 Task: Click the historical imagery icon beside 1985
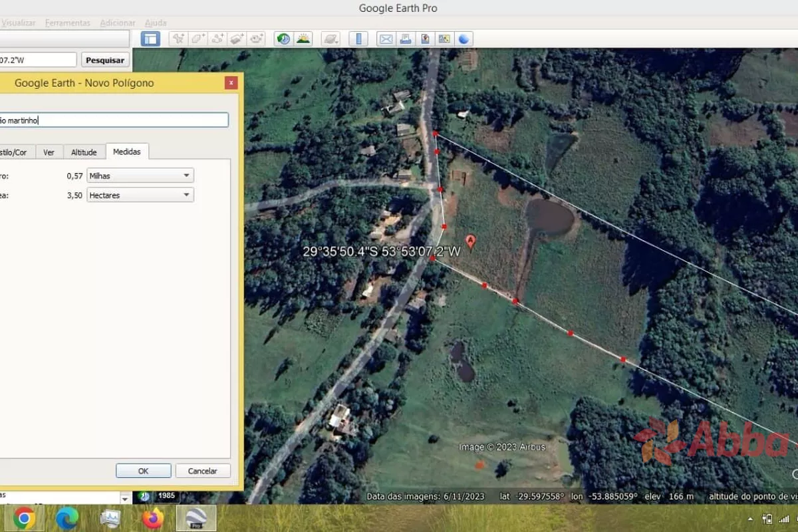tap(144, 496)
